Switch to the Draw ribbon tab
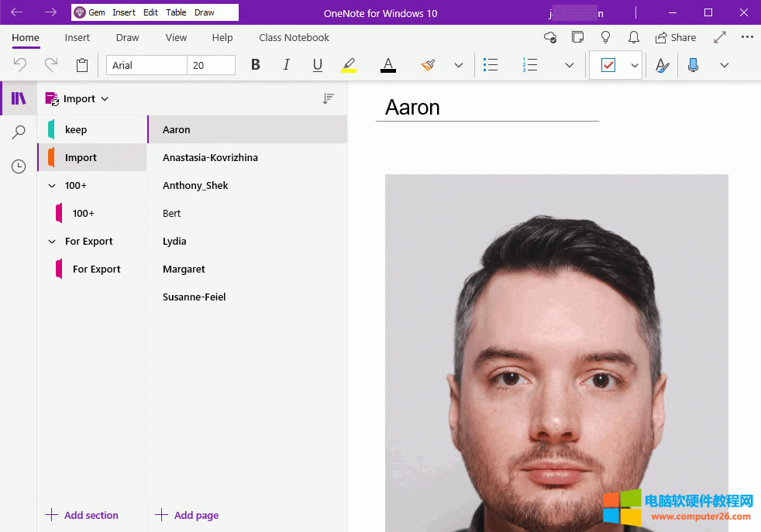The image size is (761, 532). [127, 37]
